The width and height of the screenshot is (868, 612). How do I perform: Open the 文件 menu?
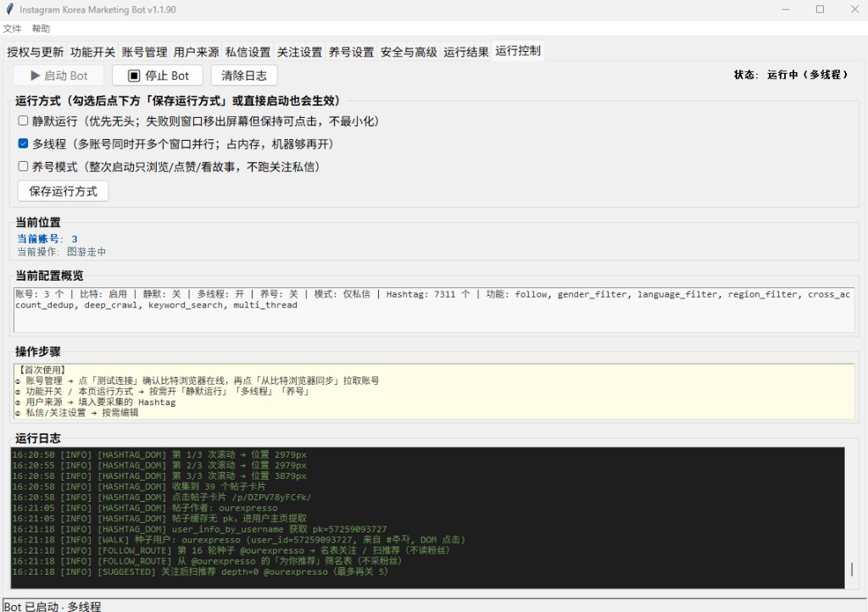pos(12,29)
